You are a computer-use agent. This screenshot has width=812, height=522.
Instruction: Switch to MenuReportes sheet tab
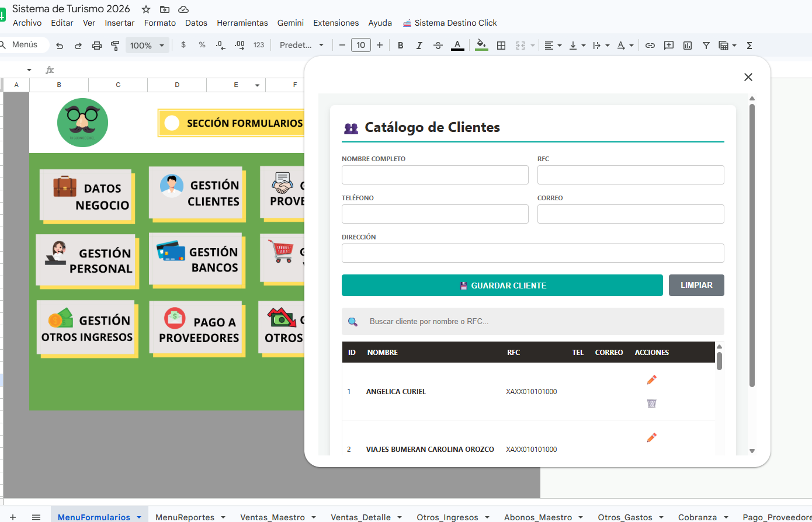coord(185,517)
